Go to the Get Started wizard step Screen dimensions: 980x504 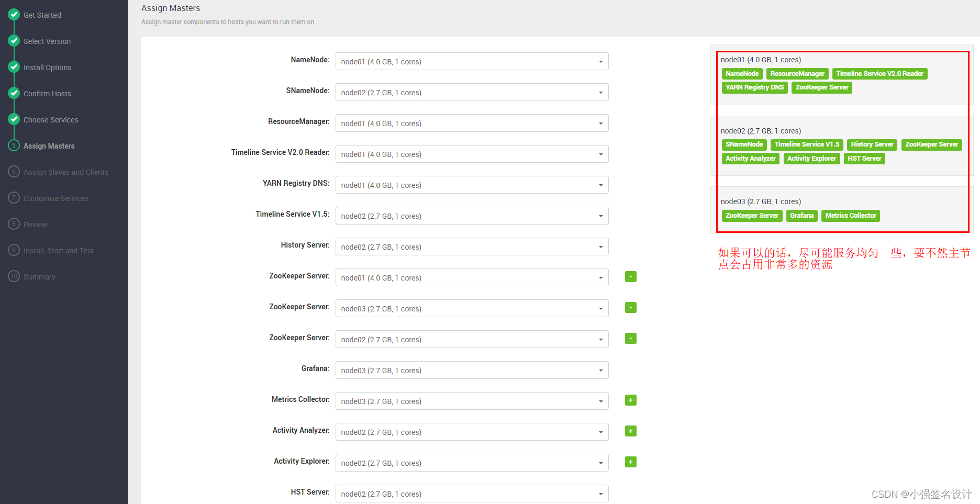[42, 15]
